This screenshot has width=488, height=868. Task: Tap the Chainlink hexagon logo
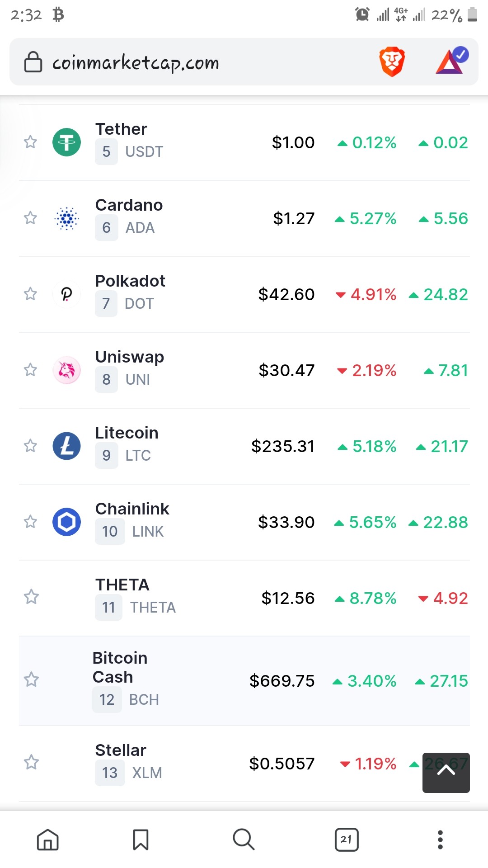click(67, 522)
